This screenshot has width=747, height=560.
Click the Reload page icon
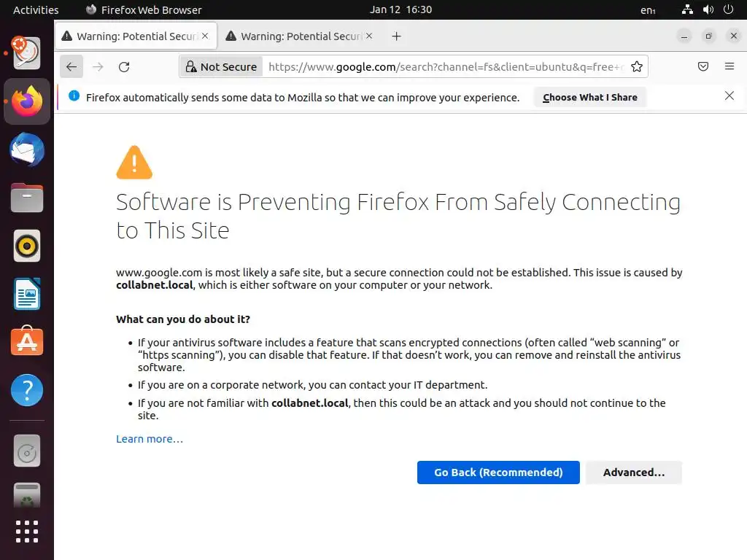point(124,67)
